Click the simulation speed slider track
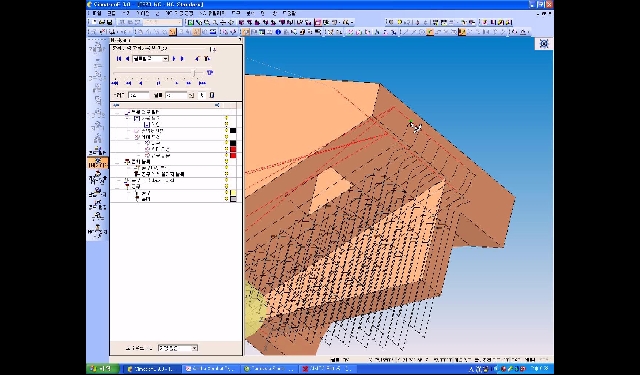Screen dimensions: 640x375 pyautogui.click(x=158, y=73)
